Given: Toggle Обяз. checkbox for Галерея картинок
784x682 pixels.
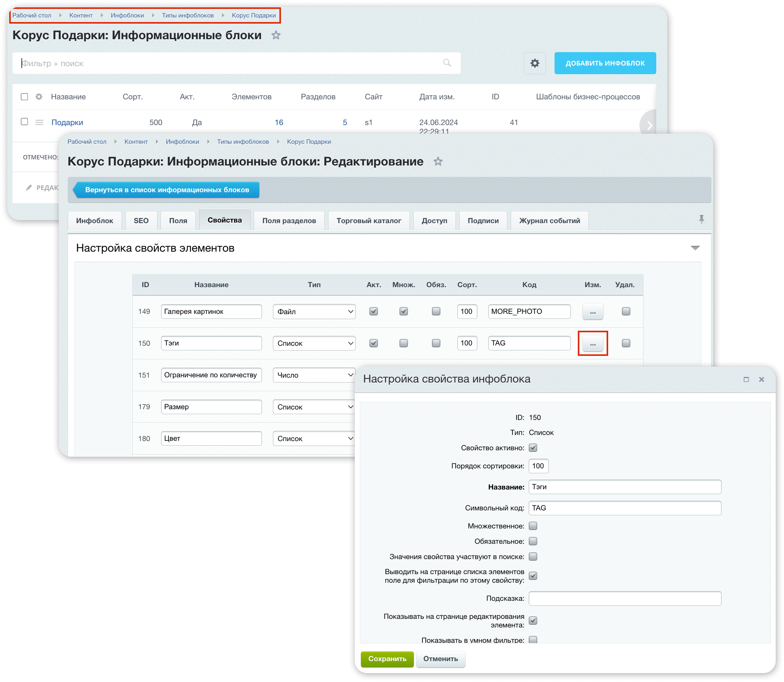Looking at the screenshot, I should click(x=436, y=311).
